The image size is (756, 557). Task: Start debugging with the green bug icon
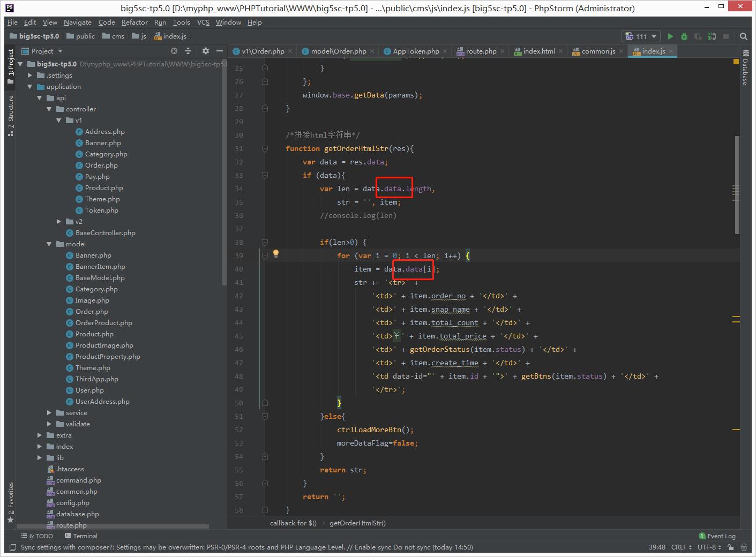684,36
